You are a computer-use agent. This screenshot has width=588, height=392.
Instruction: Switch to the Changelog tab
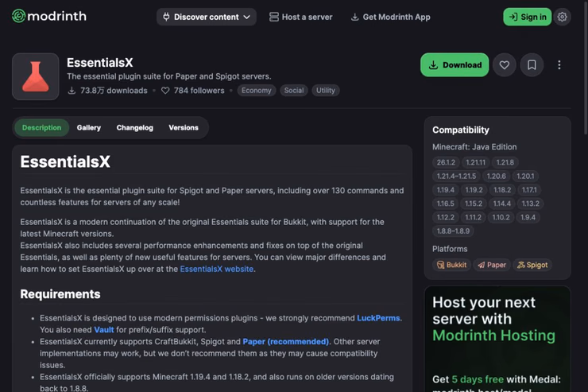134,127
